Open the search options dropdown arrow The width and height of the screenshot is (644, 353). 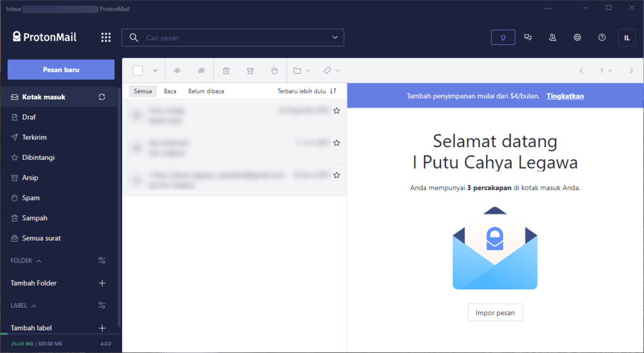[x=335, y=38]
